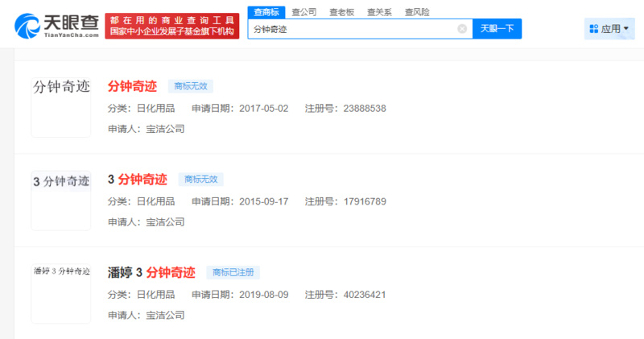Click the 商标无效 tag on 3 分钟奇迹 row

(x=200, y=180)
